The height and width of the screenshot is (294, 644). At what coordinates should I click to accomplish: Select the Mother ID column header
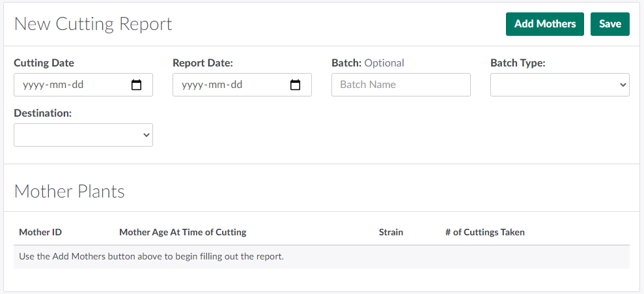40,232
